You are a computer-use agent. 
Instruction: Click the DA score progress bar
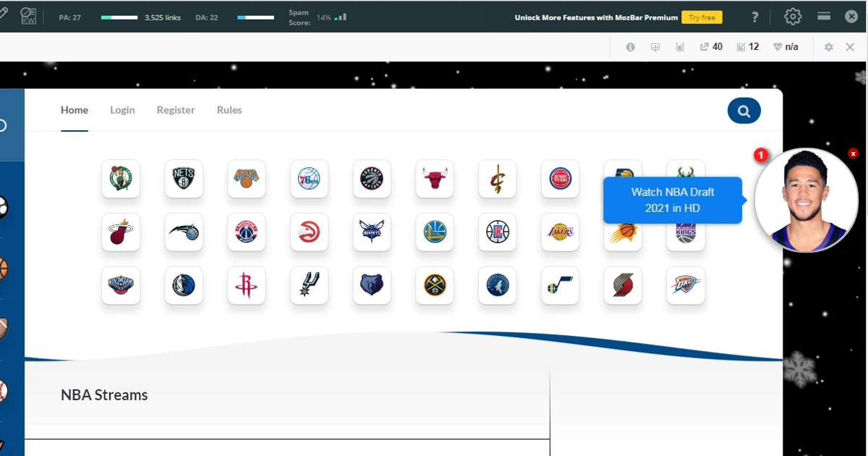click(x=255, y=16)
